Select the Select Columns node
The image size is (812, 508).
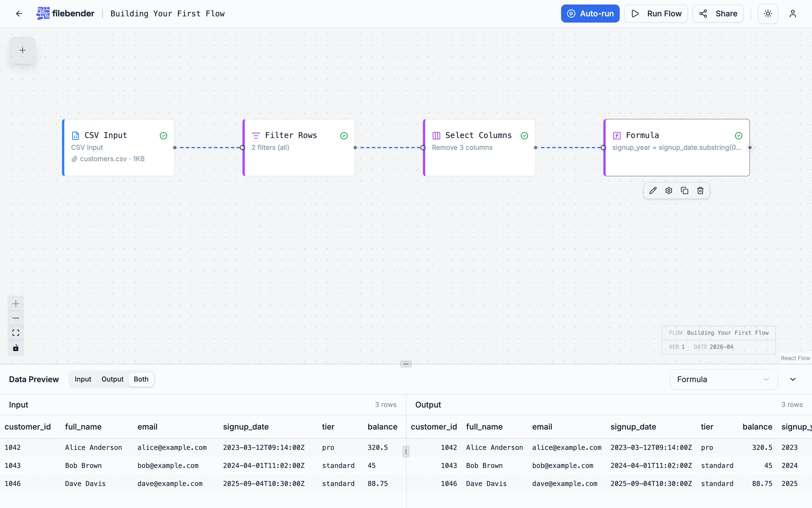click(x=479, y=148)
